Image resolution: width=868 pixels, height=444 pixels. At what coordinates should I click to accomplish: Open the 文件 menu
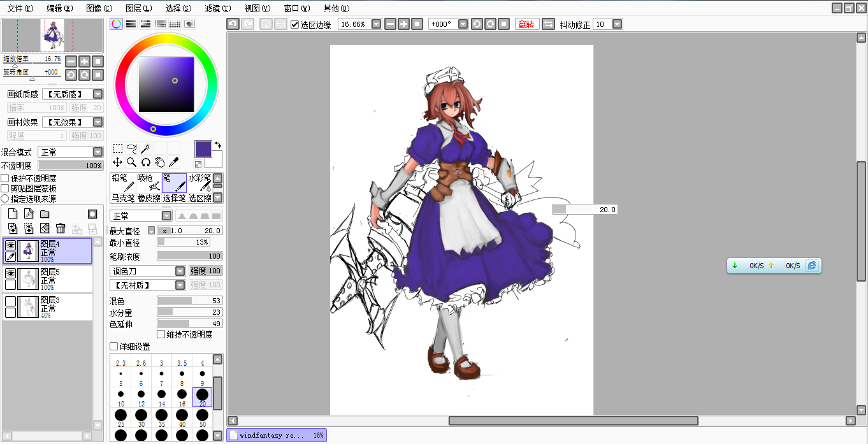tap(20, 8)
